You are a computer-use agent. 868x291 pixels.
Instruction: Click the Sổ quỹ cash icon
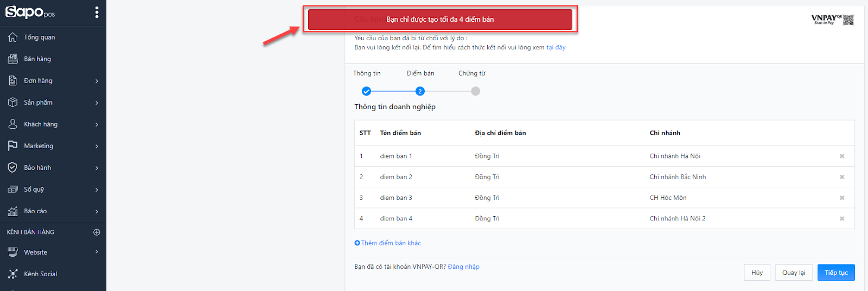(12, 189)
